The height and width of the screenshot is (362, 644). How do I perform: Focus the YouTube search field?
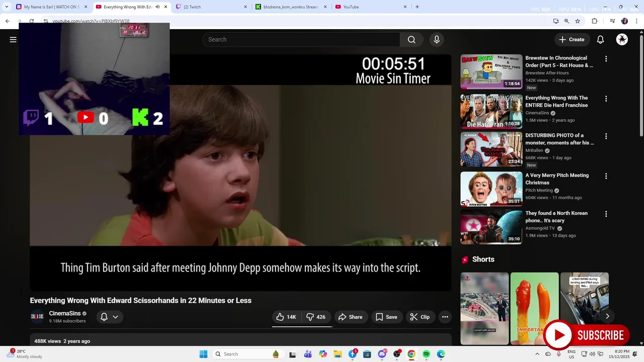[301, 40]
